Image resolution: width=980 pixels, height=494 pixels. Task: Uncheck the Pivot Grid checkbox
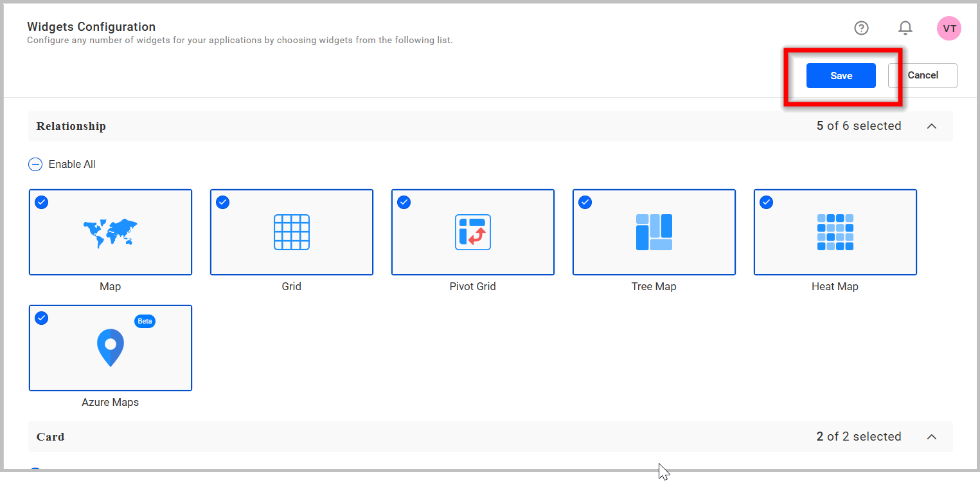tap(404, 202)
